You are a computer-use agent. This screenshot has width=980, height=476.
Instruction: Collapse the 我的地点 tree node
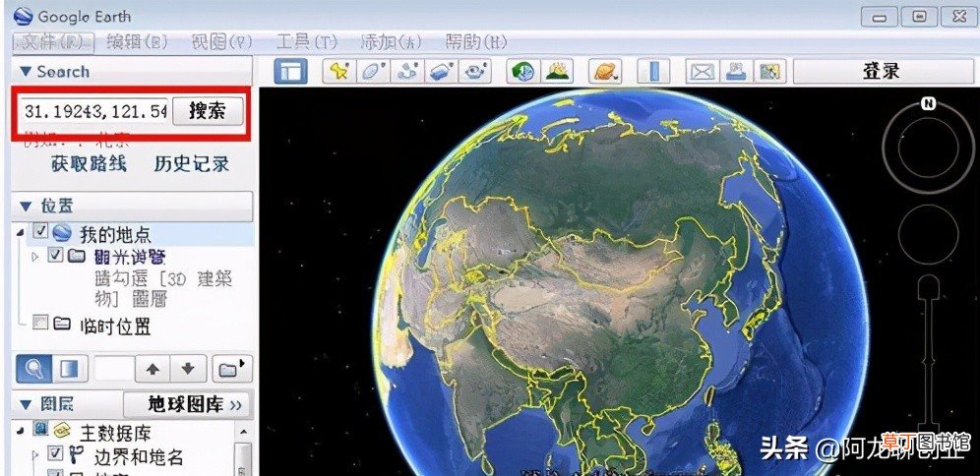20,232
